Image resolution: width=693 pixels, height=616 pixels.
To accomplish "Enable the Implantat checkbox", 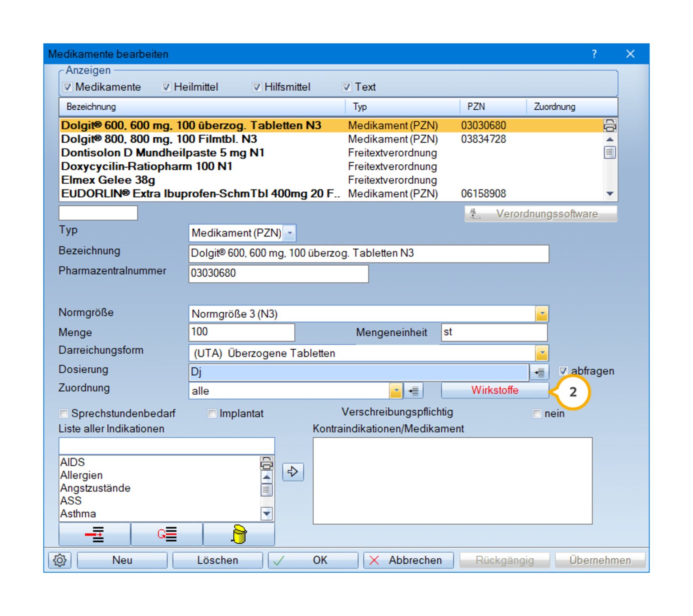I will click(x=212, y=413).
